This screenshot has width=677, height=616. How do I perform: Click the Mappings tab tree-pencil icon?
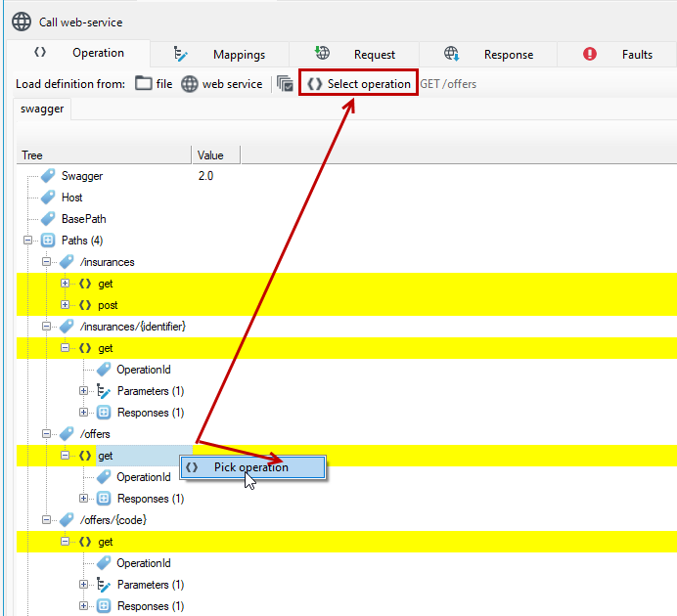click(x=180, y=55)
